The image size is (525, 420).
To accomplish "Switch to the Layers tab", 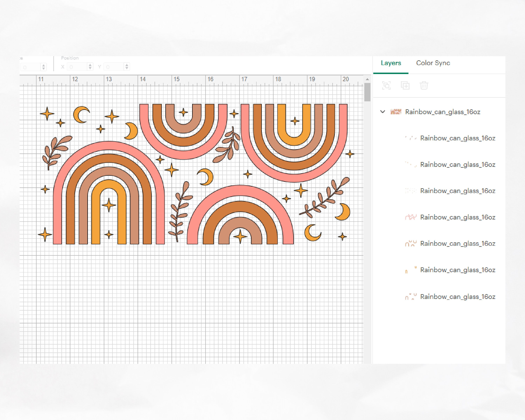I will tap(391, 63).
